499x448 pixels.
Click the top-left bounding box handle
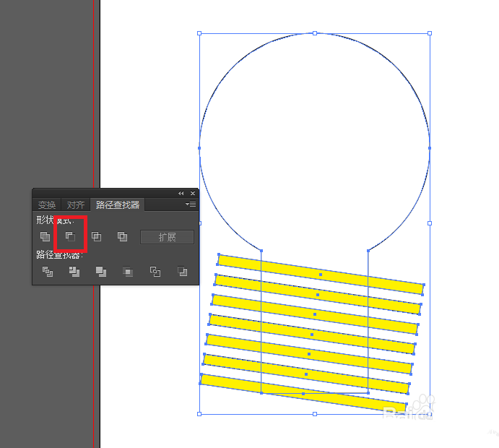point(199,33)
